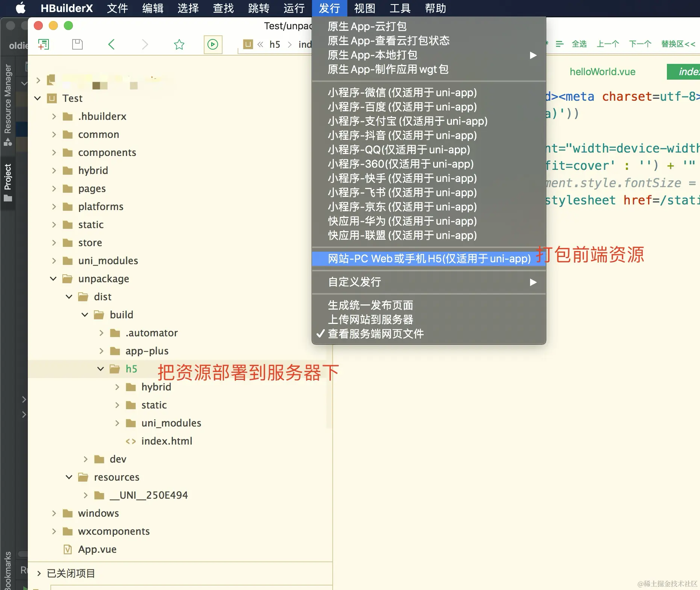Open the Project side panel tab

[x=8, y=183]
